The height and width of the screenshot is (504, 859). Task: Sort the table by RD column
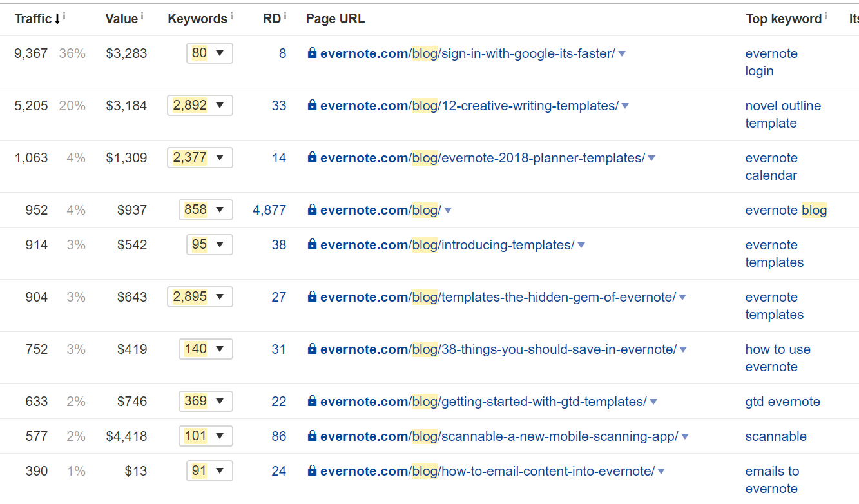[272, 19]
